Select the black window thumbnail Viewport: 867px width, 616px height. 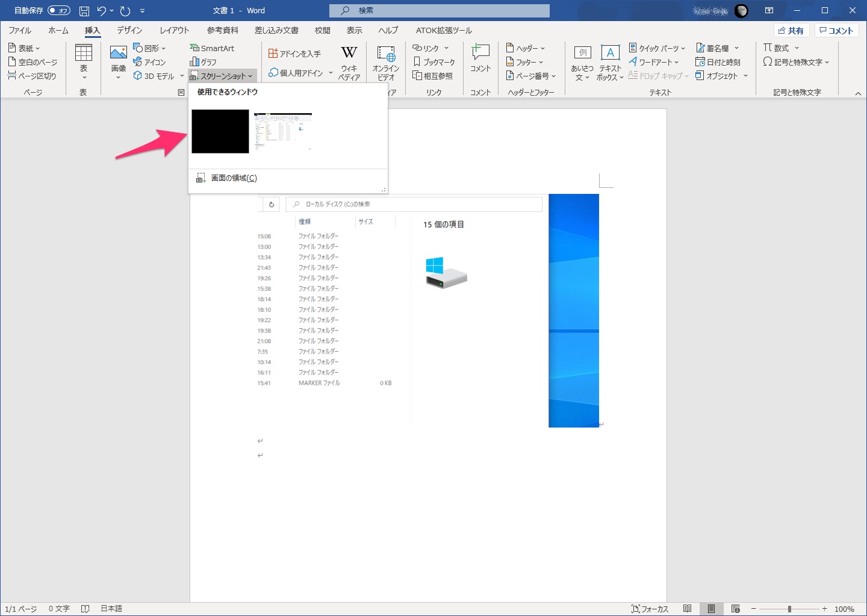coord(220,131)
